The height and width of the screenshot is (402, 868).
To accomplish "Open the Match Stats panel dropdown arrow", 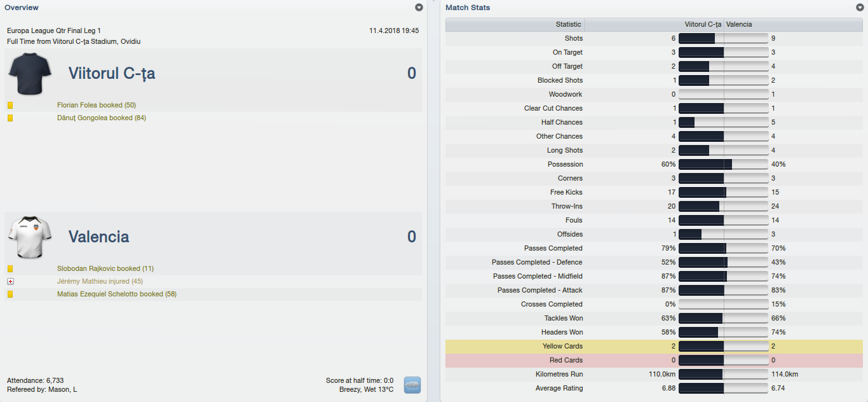I will 860,8.
